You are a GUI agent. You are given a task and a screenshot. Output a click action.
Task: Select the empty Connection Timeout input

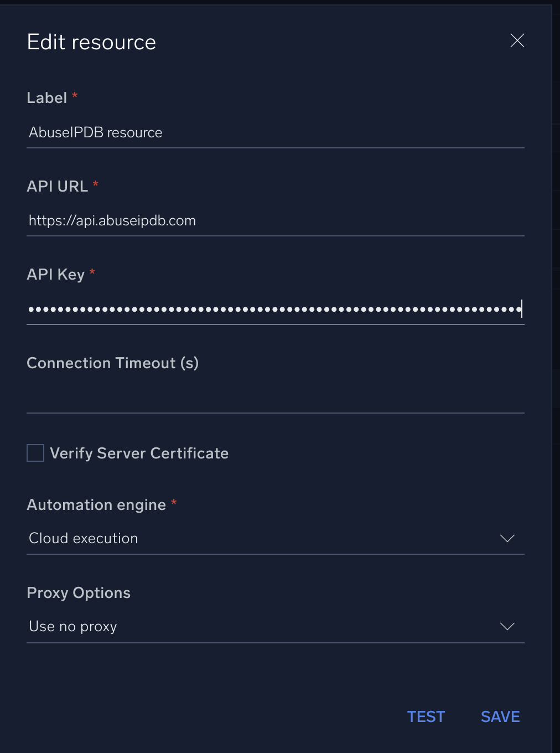275,397
